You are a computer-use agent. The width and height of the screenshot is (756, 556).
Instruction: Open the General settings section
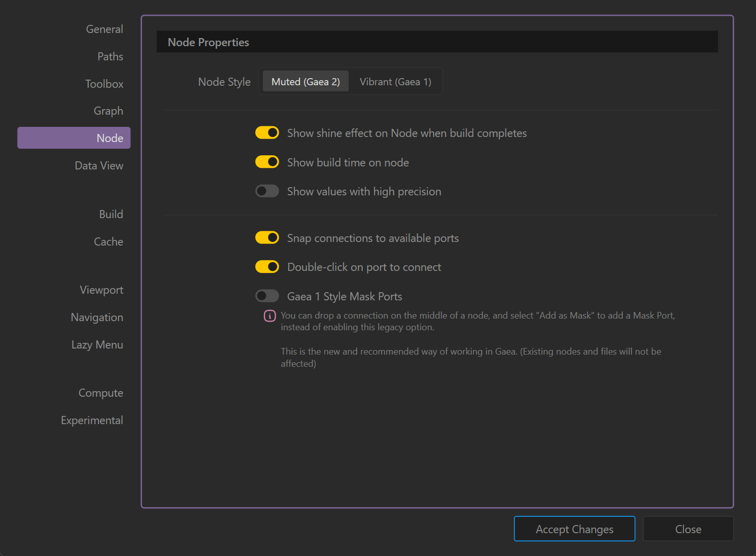click(105, 29)
